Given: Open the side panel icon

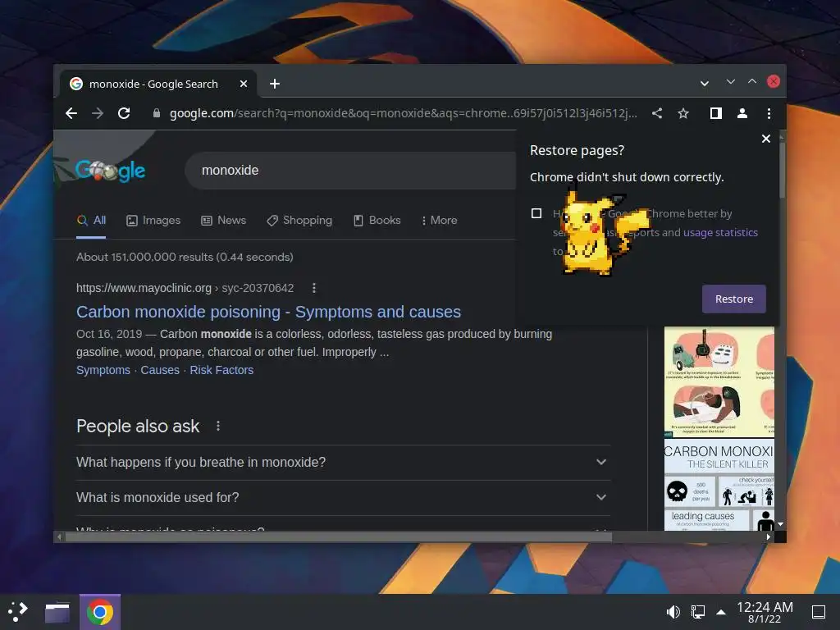Looking at the screenshot, I should coord(715,113).
